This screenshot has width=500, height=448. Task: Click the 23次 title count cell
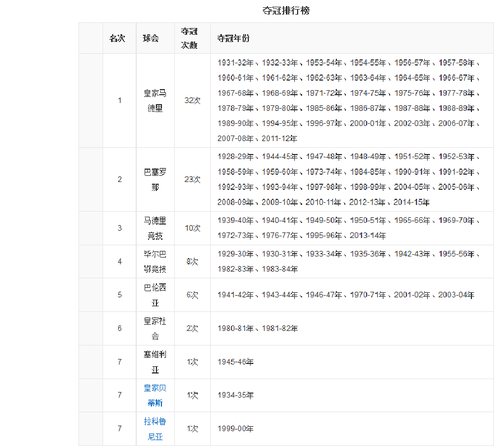[192, 180]
